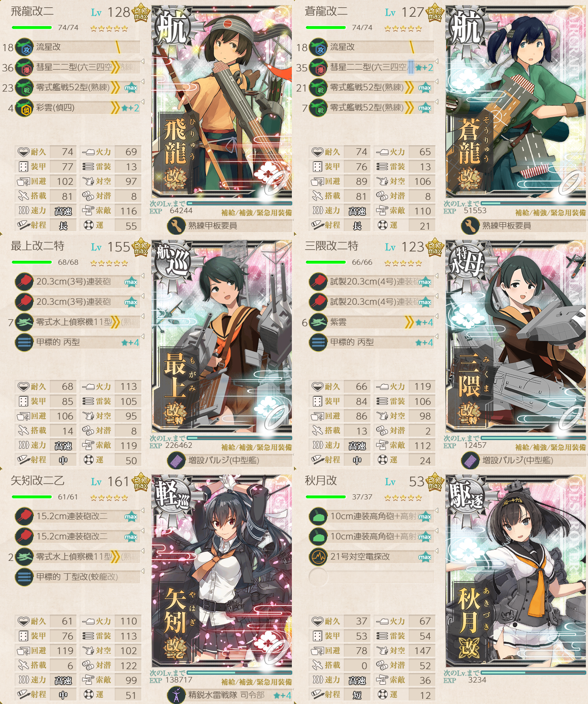Screen dimensions: 588x704
Task: Expand arrow beside Akizuki's 21号対空電探改 slot
Action: 436,551
